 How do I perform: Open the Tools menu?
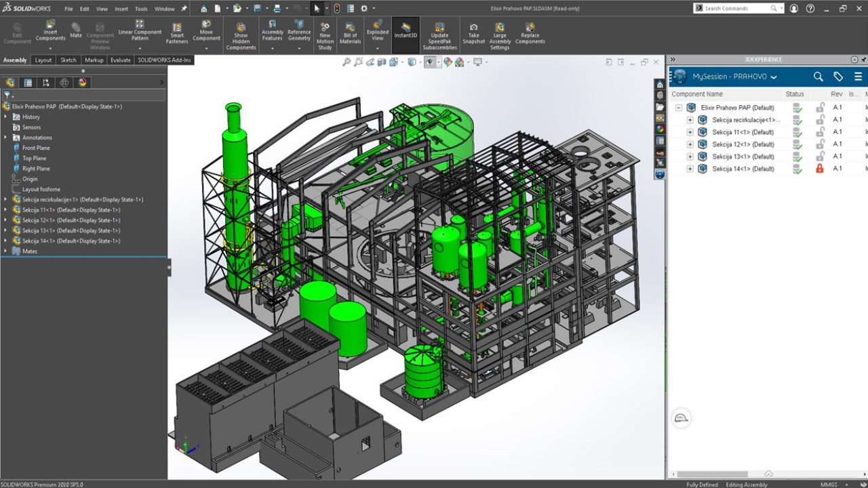141,9
